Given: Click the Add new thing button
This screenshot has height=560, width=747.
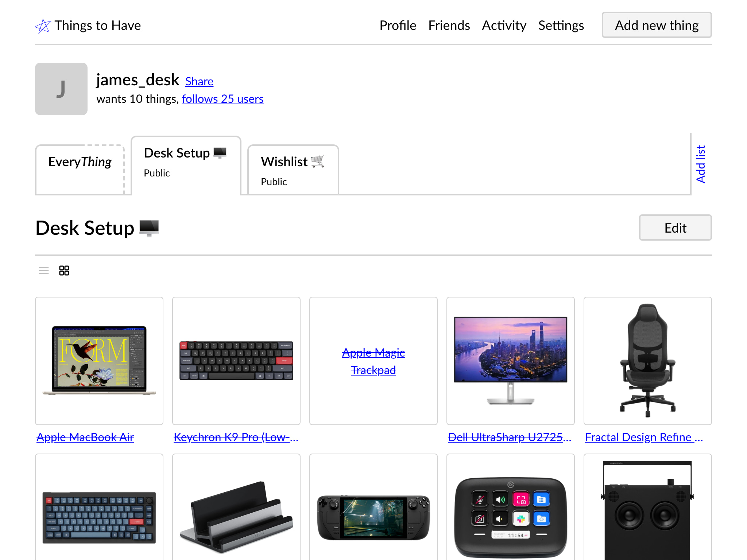Looking at the screenshot, I should (x=657, y=25).
